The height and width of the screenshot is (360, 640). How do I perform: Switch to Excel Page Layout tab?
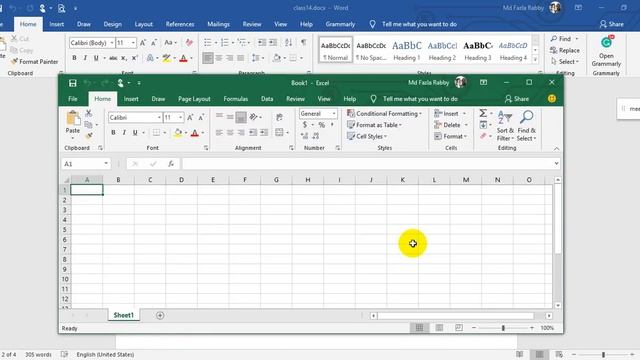(x=194, y=99)
